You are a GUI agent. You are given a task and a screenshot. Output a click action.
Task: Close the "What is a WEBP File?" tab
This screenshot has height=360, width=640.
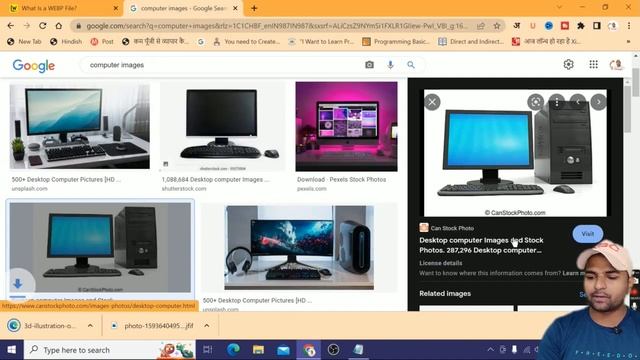point(116,8)
